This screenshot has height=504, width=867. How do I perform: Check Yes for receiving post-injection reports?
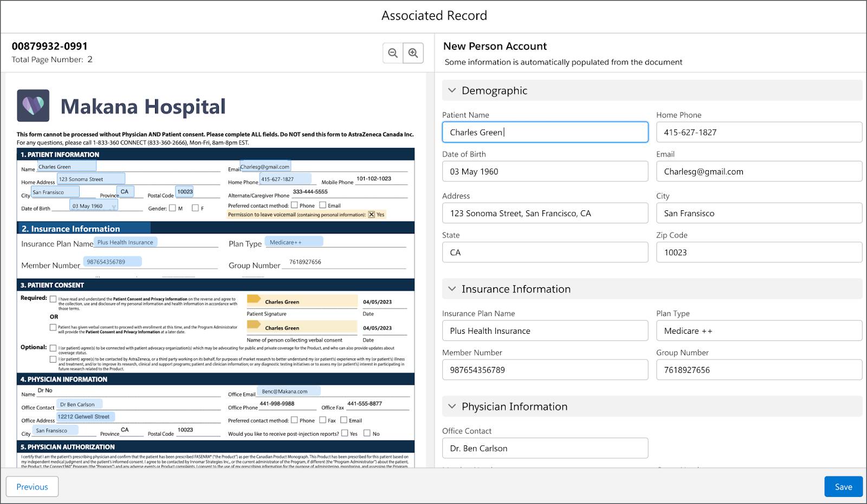(345, 434)
